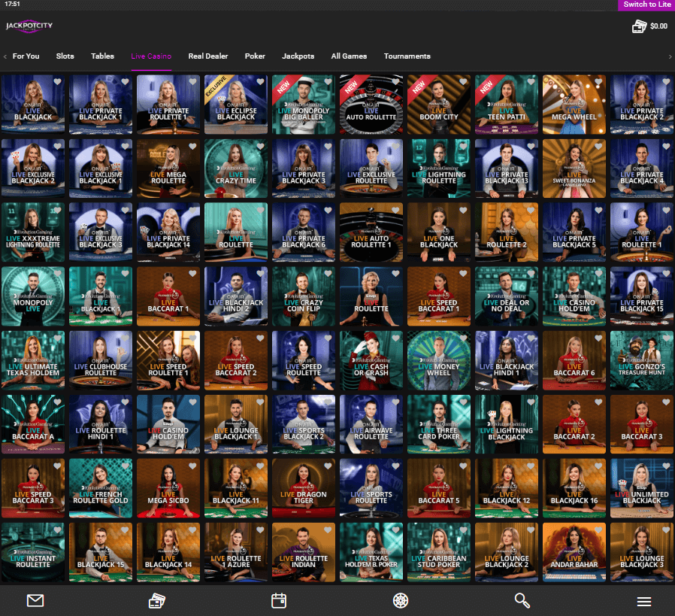Viewport: 675px width, 616px height.
Task: Open the calendar icon in bottom bar
Action: coord(279,600)
